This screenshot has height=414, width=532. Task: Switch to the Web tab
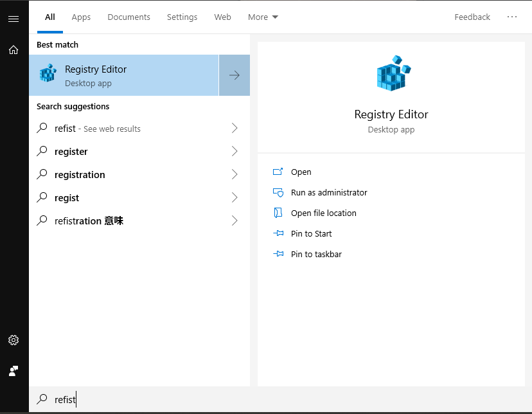pyautogui.click(x=222, y=17)
